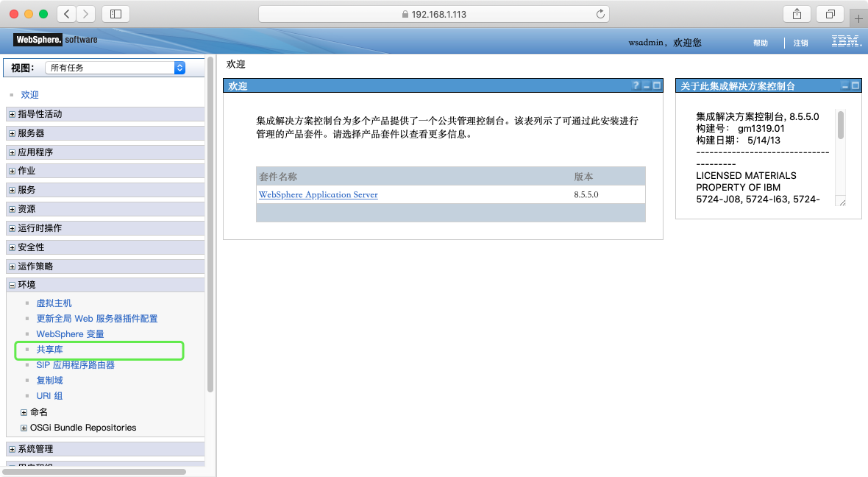This screenshot has height=477, width=868.
Task: Show all tabs overview icon
Action: click(830, 14)
